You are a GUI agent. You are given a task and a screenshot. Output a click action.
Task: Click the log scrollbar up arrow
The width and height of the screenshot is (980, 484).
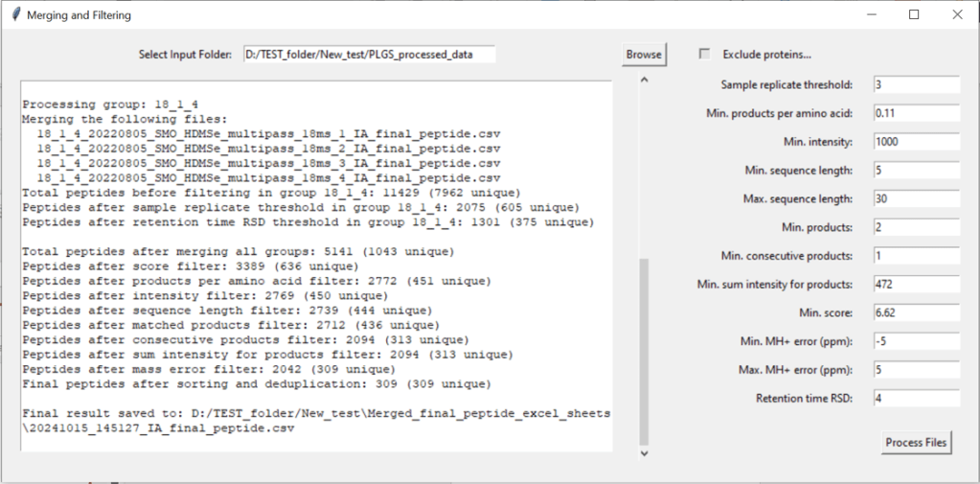(x=644, y=81)
